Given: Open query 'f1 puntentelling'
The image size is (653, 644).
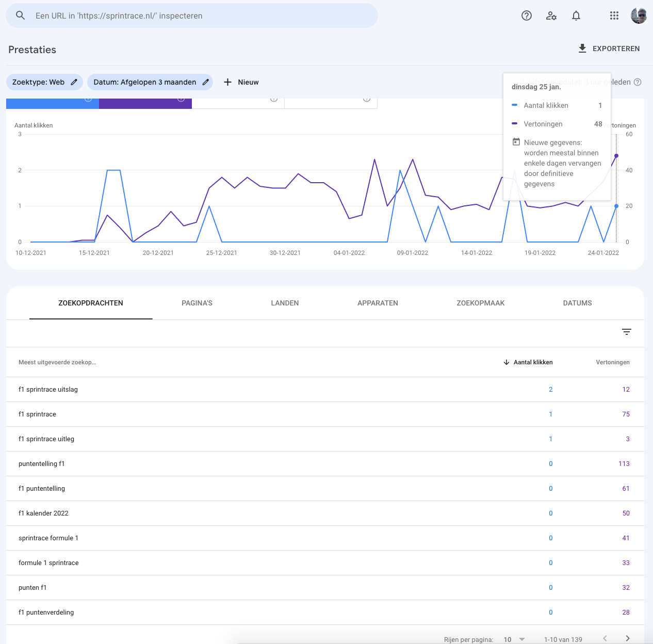Looking at the screenshot, I should tap(325, 489).
